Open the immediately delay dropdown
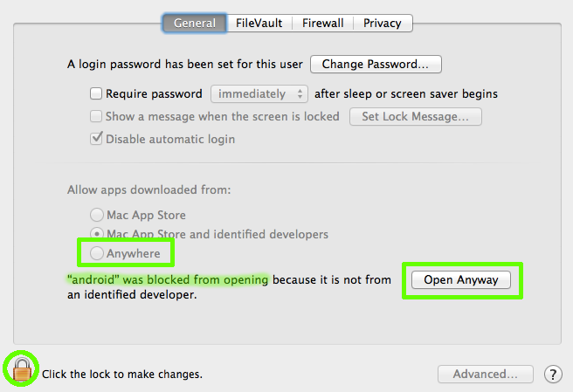The width and height of the screenshot is (573, 392). coord(259,94)
